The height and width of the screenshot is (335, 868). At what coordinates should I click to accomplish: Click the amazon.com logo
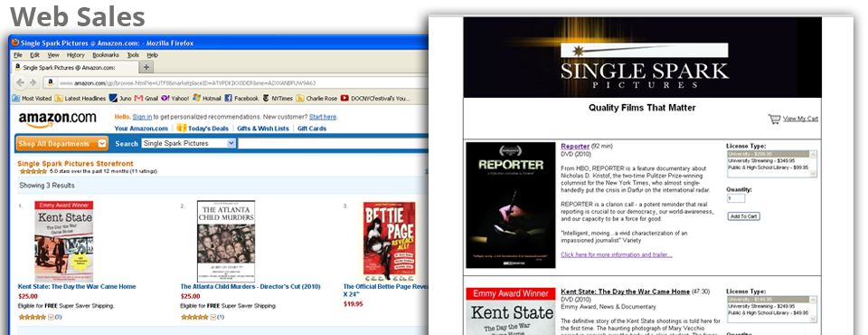coord(58,120)
